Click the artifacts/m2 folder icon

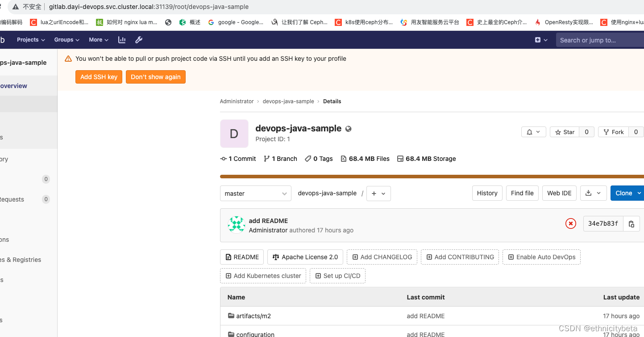tap(231, 316)
